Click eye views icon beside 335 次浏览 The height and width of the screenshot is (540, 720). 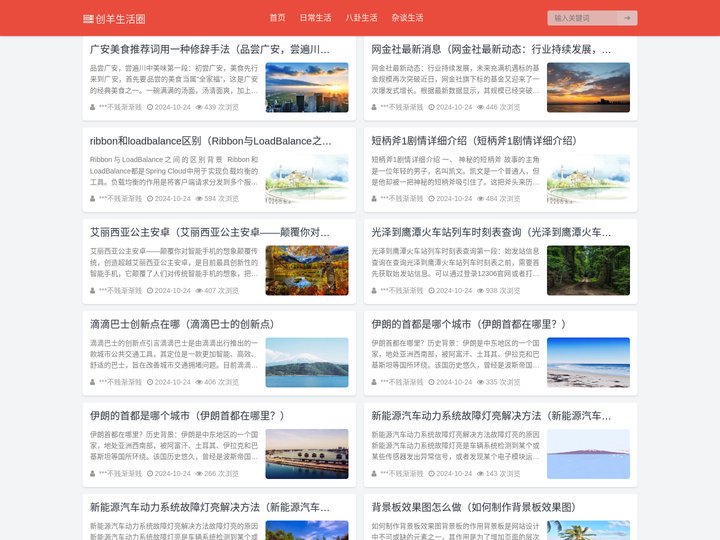pos(480,382)
